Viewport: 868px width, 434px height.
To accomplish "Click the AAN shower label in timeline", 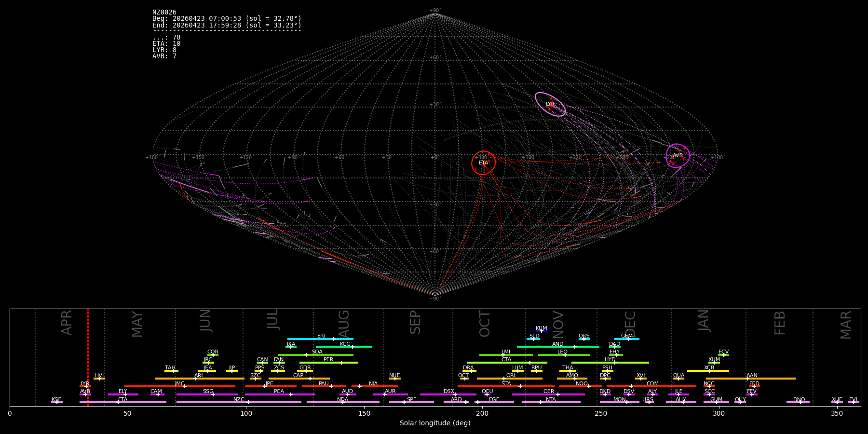I will 752,376.
